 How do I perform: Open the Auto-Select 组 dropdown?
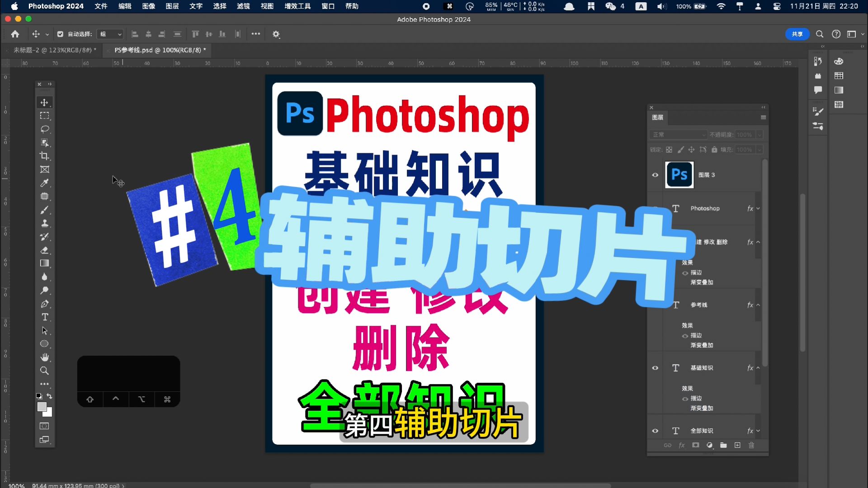click(x=110, y=34)
